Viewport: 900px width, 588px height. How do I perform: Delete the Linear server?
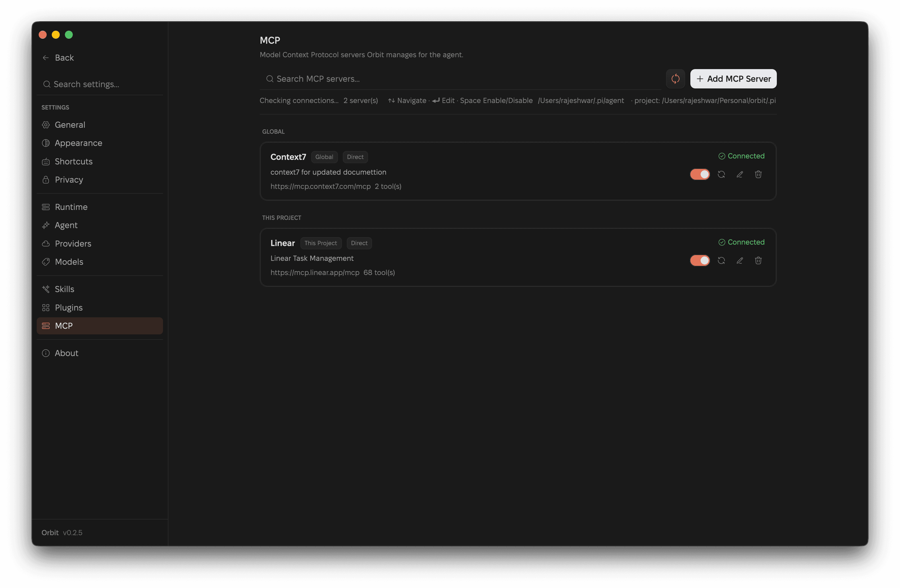(758, 260)
